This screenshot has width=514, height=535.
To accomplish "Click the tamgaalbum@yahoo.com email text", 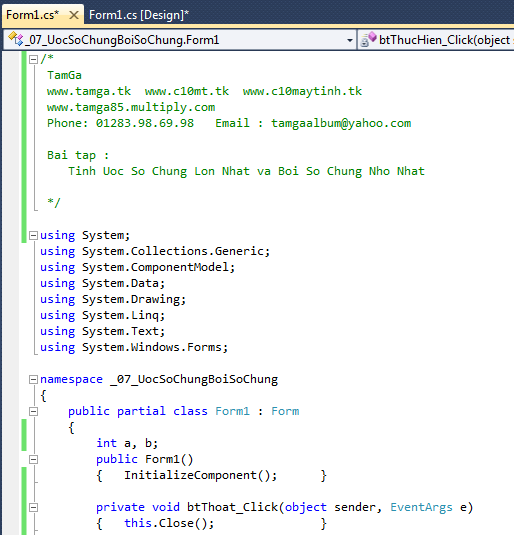I will [341, 123].
